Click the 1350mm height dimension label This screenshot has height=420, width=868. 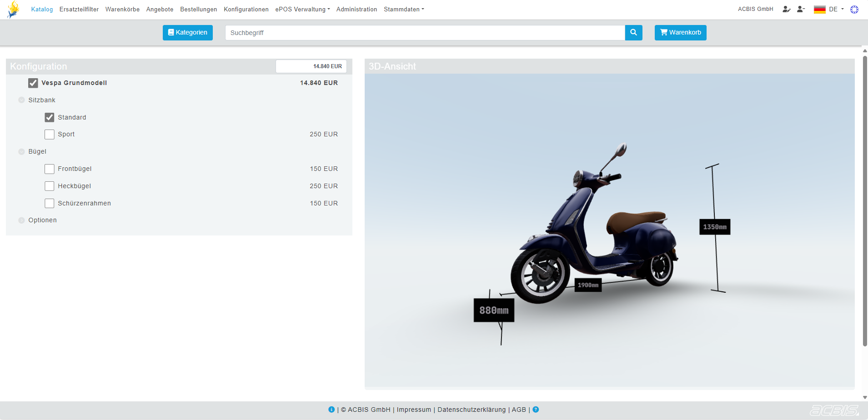coord(715,227)
